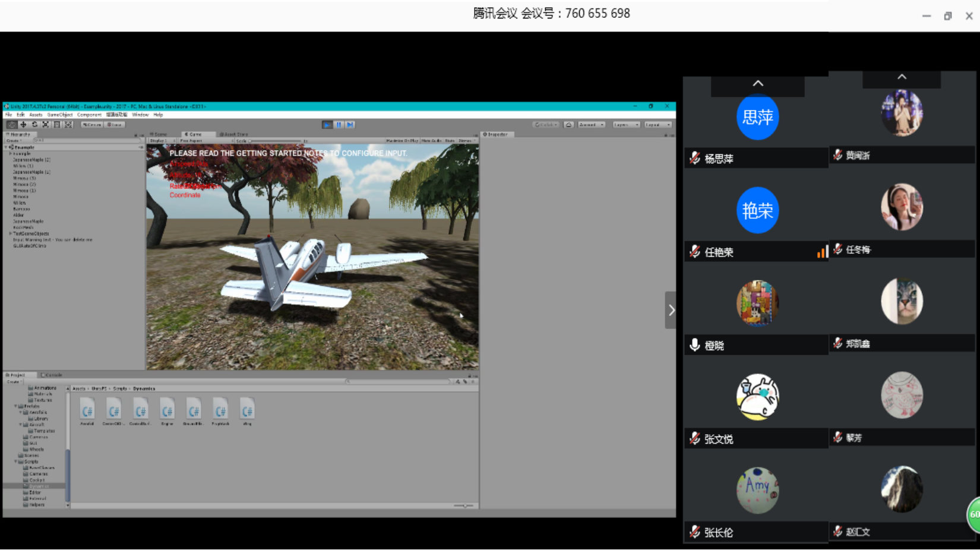Image resolution: width=980 pixels, height=550 pixels.
Task: Expand the meeting participant panel arrow
Action: coord(671,310)
